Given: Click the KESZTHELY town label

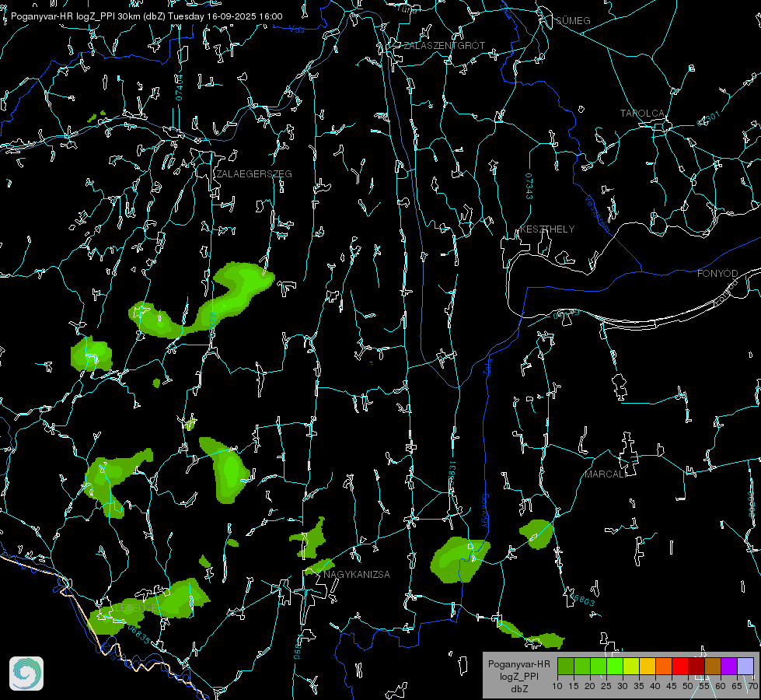Looking at the screenshot, I should click(x=547, y=229).
